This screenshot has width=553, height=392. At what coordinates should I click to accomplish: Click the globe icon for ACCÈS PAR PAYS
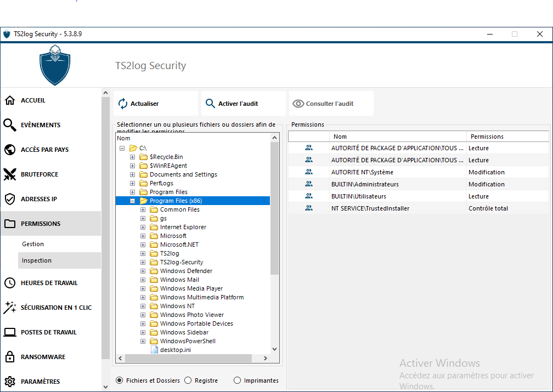[10, 150]
